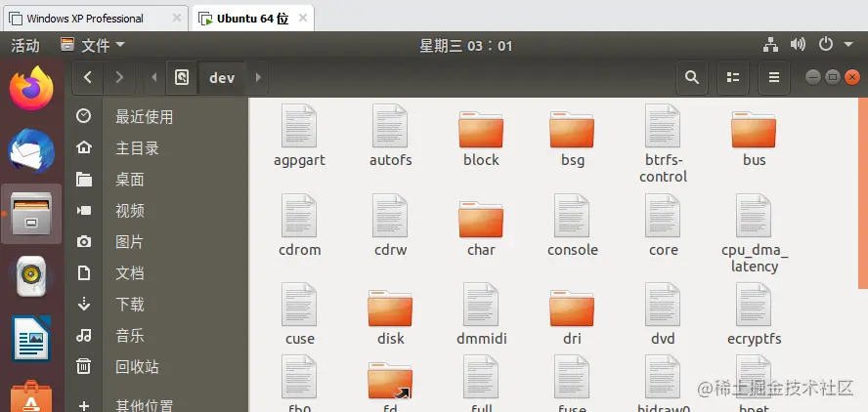868x412 pixels.
Task: Click the power icon in top bar
Action: (825, 44)
